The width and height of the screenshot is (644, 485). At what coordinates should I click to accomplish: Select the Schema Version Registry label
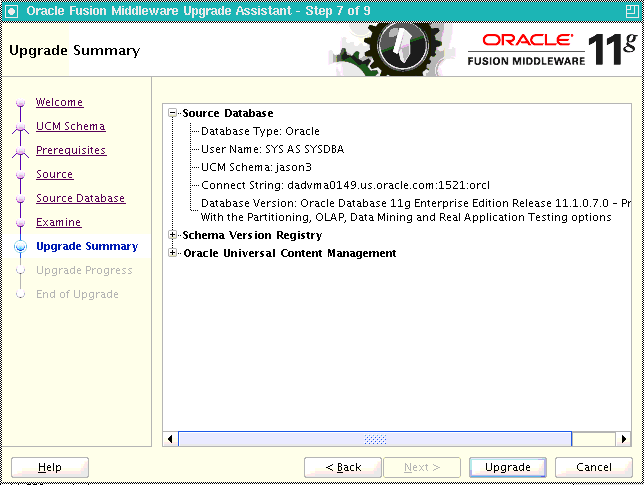point(252,235)
